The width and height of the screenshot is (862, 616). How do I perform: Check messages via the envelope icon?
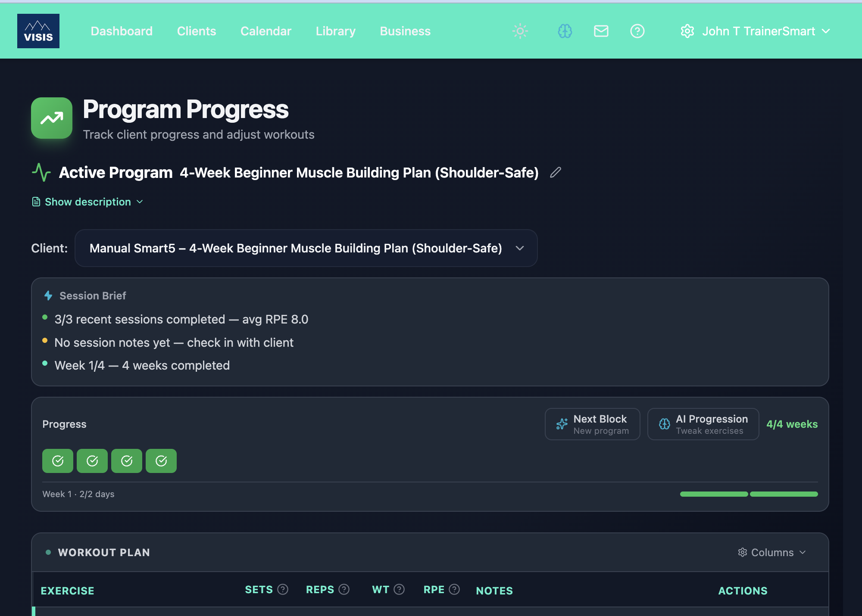tap(601, 31)
